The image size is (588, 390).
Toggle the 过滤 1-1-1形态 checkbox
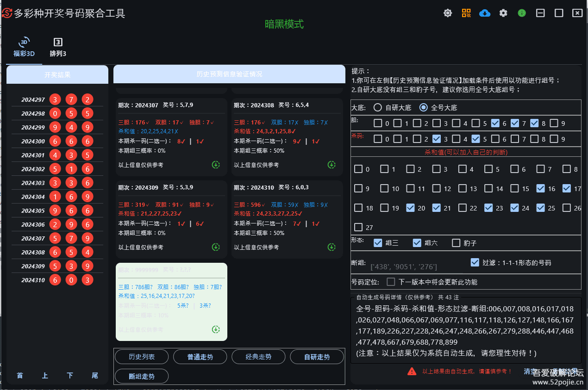[475, 262]
